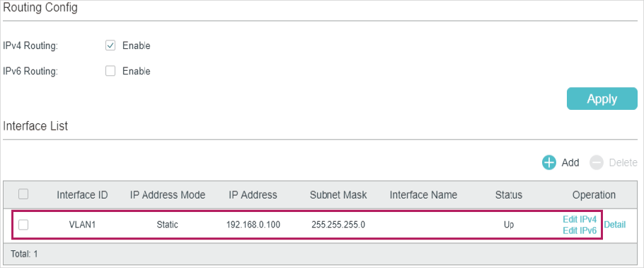Click the plus icon to add interface

click(x=548, y=162)
